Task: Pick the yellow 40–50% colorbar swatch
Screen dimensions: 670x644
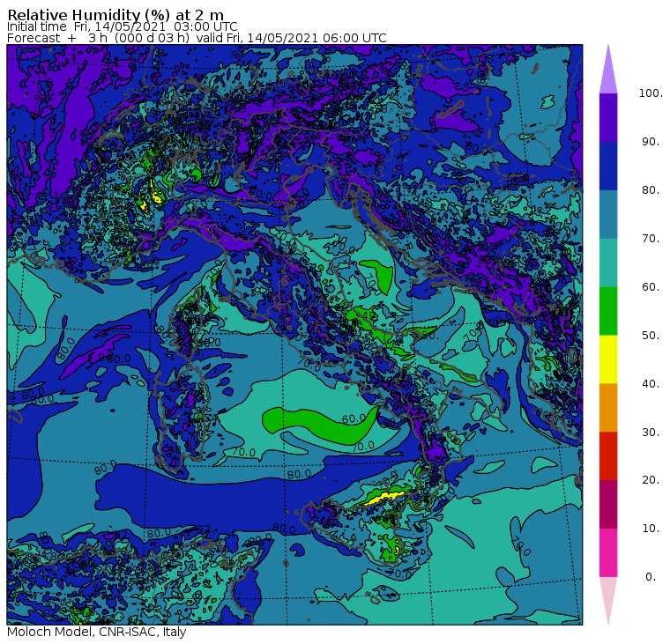Action: (x=608, y=359)
